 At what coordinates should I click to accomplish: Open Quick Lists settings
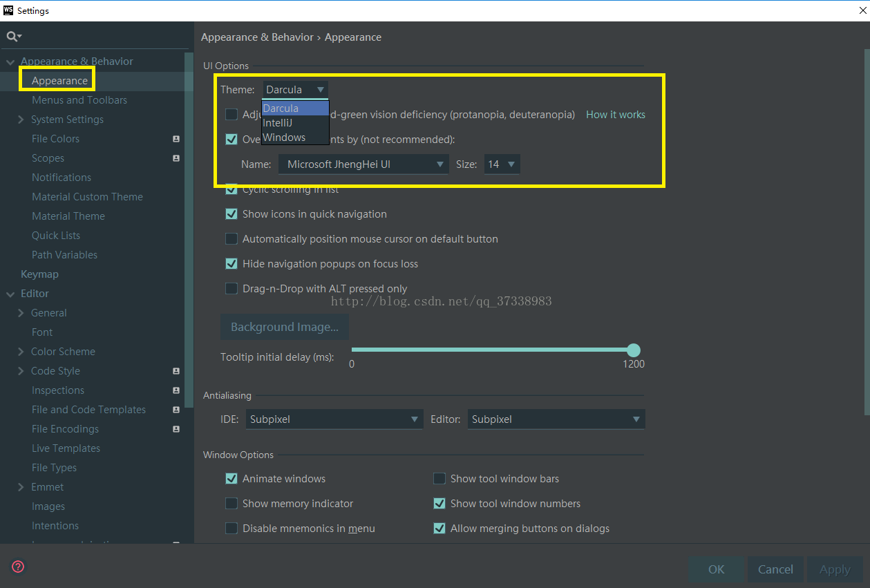pyautogui.click(x=56, y=236)
